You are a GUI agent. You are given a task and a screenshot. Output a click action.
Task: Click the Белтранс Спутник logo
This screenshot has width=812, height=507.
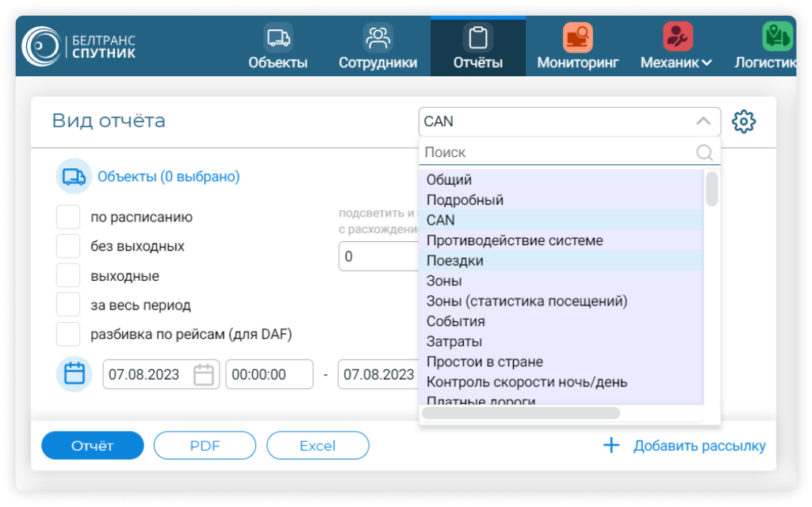pyautogui.click(x=79, y=46)
